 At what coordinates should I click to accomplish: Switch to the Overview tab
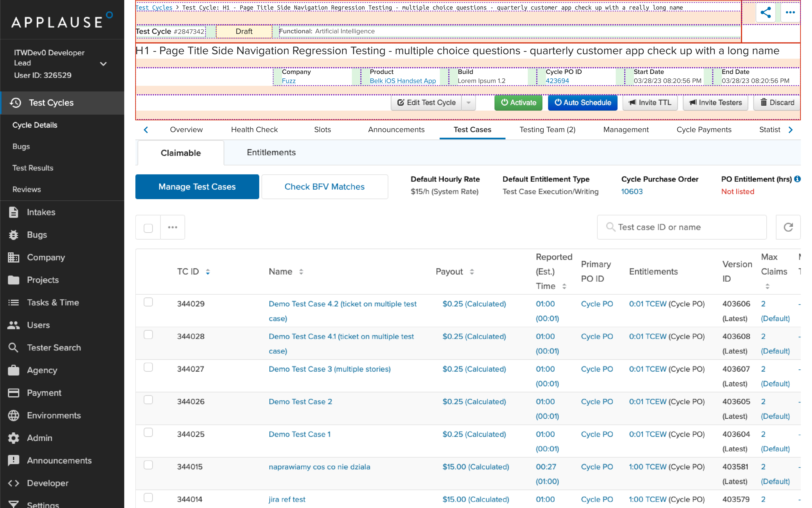186,129
